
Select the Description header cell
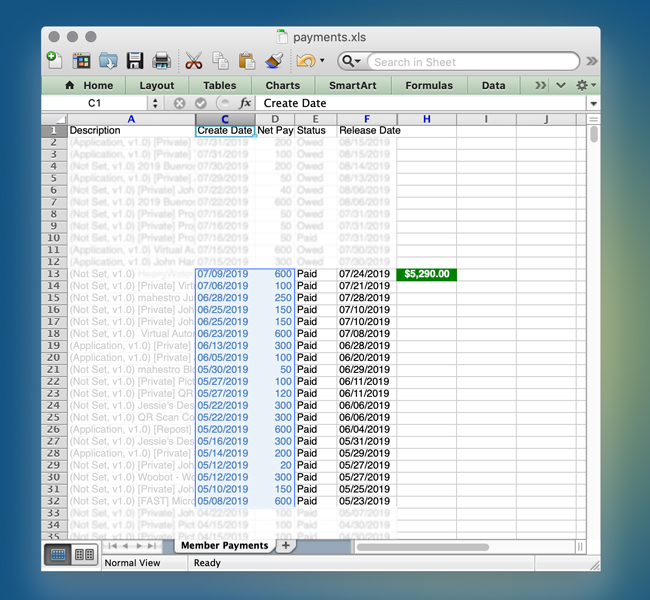131,131
